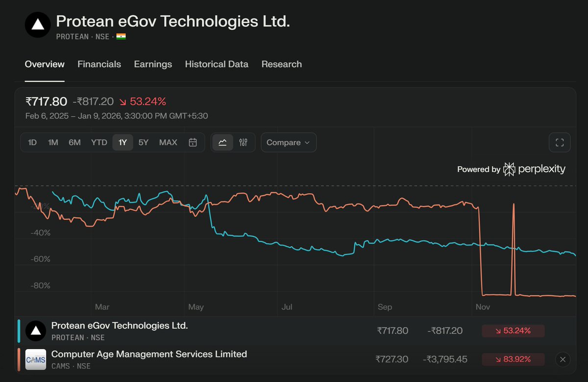Click the ₹717.80 headline price
Viewport: 588px width, 382px height.
tap(46, 102)
